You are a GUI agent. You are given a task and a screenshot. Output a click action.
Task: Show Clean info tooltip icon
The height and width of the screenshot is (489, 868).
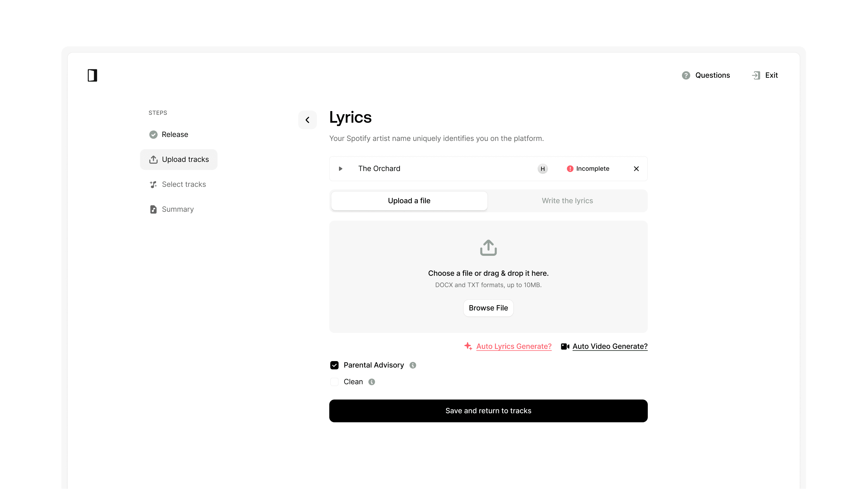point(372,382)
